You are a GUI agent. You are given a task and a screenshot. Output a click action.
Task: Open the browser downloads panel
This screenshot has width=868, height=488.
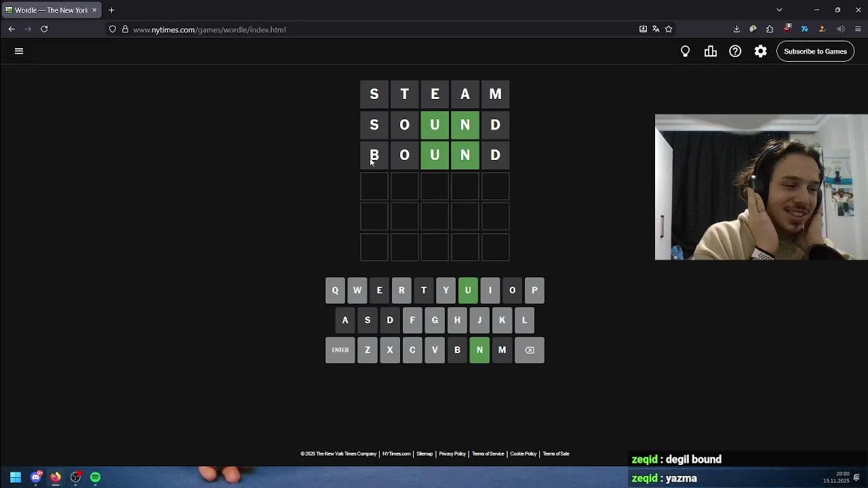point(736,29)
